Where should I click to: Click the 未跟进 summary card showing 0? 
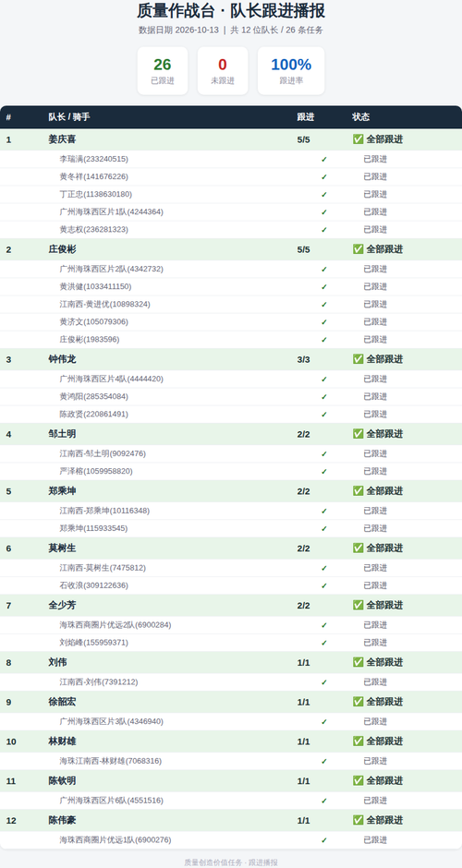point(223,71)
